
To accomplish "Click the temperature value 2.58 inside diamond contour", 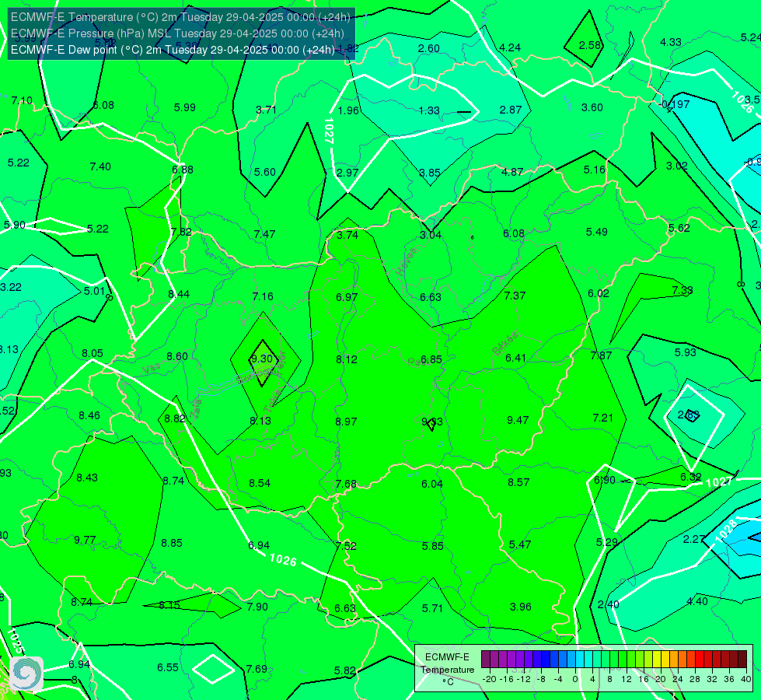I will tap(590, 46).
